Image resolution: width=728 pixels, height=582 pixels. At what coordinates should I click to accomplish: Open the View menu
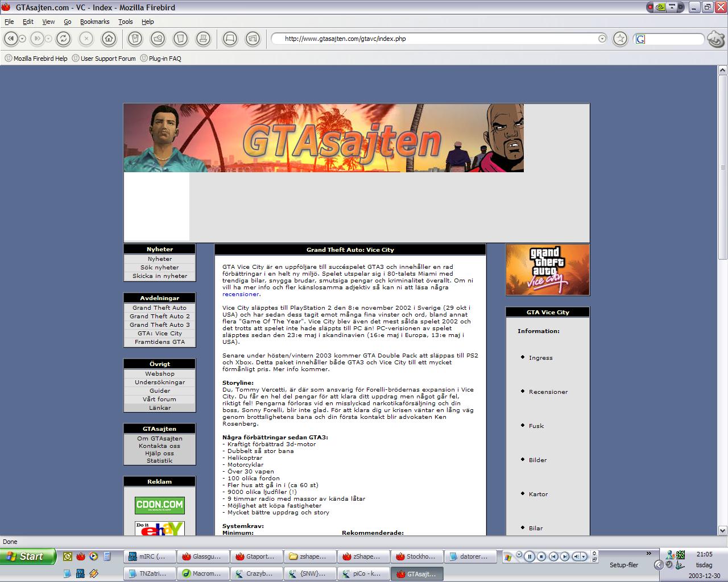48,22
